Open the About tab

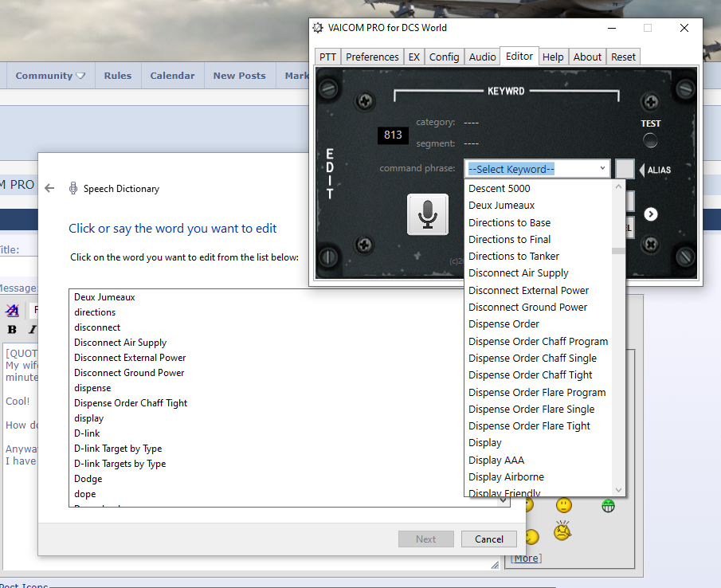point(587,57)
